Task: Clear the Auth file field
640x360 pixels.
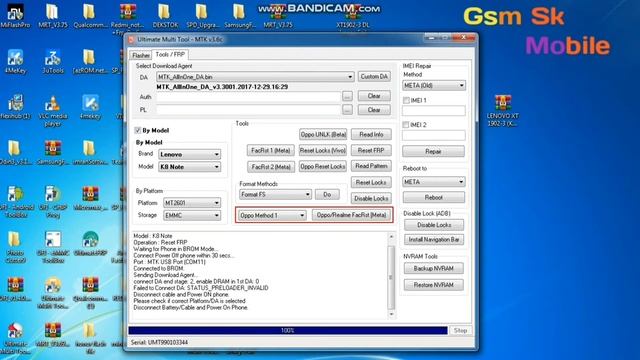Action: tap(374, 96)
